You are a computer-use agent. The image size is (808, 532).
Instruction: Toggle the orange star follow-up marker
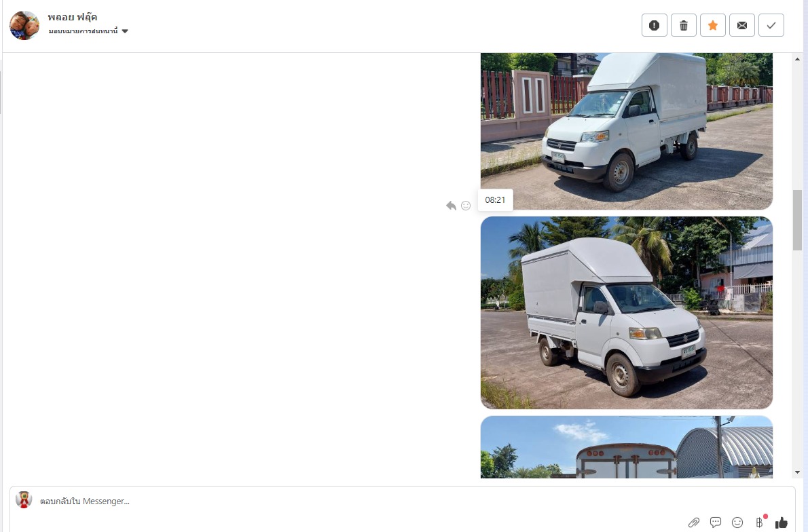click(713, 25)
